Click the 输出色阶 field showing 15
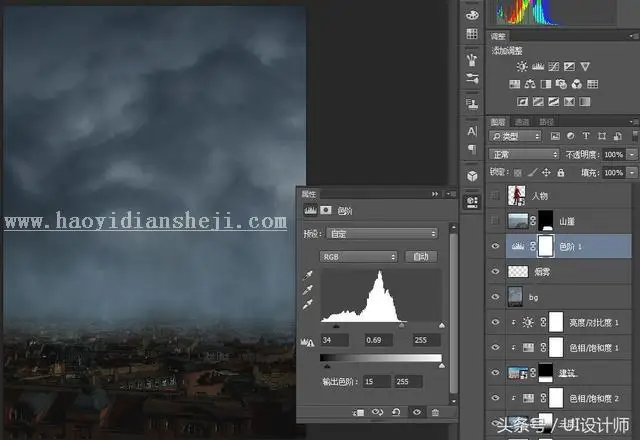Image resolution: width=640 pixels, height=440 pixels. (x=376, y=382)
